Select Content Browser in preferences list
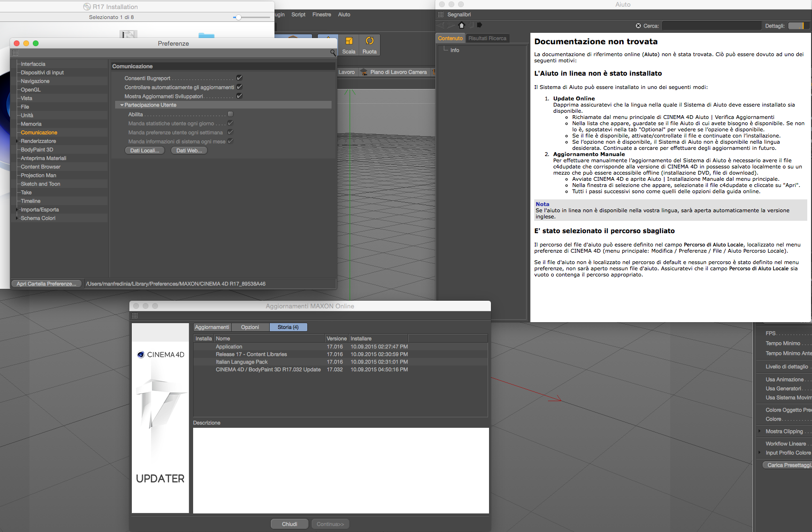Viewport: 812px width, 532px height. tap(40, 167)
